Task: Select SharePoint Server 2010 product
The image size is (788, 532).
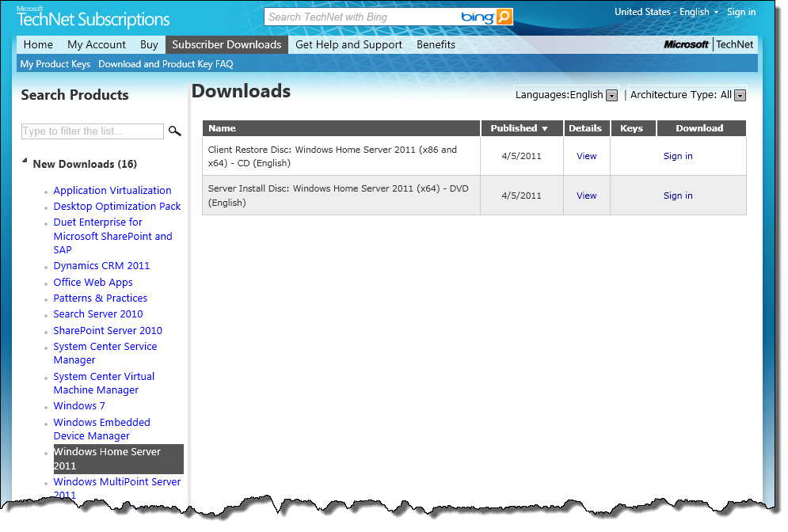Action: tap(108, 331)
